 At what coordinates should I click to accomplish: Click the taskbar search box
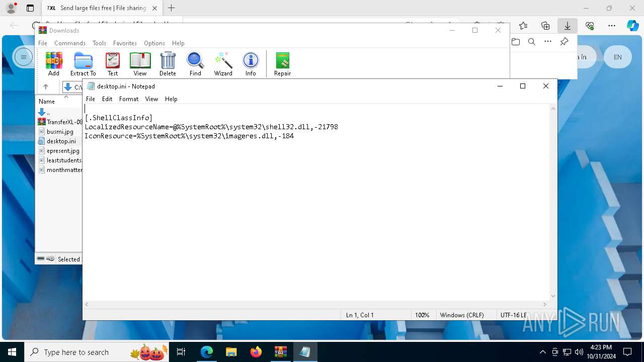tap(97, 352)
